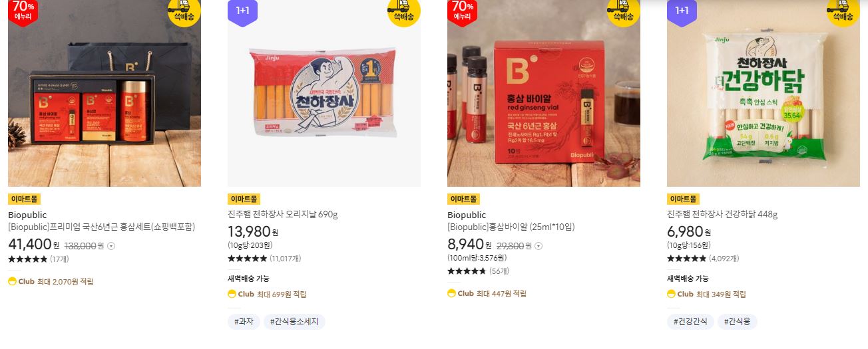Open price info icon beside 138,000원
Viewport: 868px width, 349px height.
coord(111,245)
